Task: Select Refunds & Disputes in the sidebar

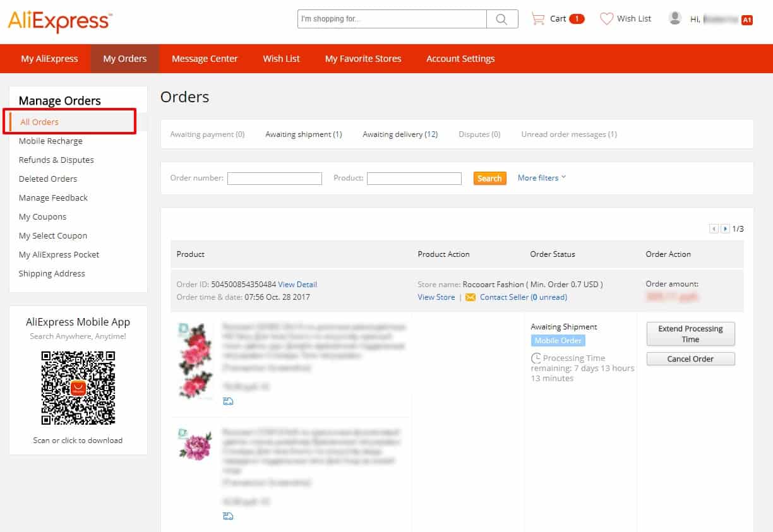Action: coord(56,160)
